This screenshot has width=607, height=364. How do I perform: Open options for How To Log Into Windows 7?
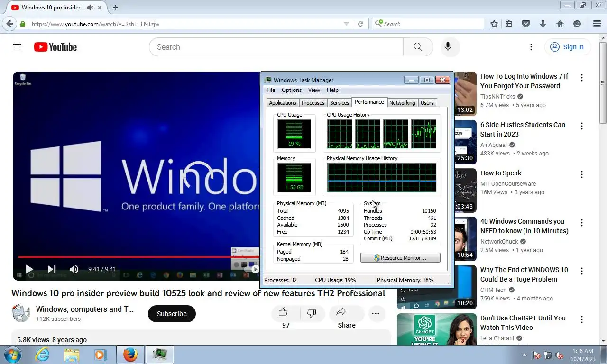coord(582,78)
